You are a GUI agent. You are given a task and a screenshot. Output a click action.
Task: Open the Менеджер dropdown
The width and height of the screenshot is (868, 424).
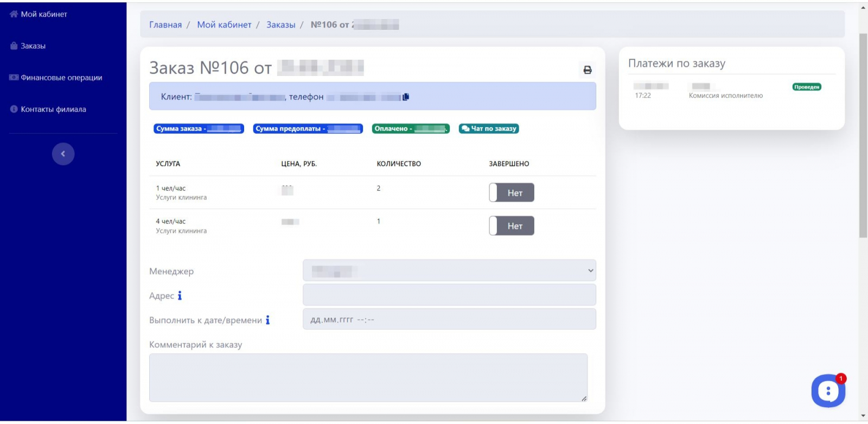pyautogui.click(x=449, y=270)
